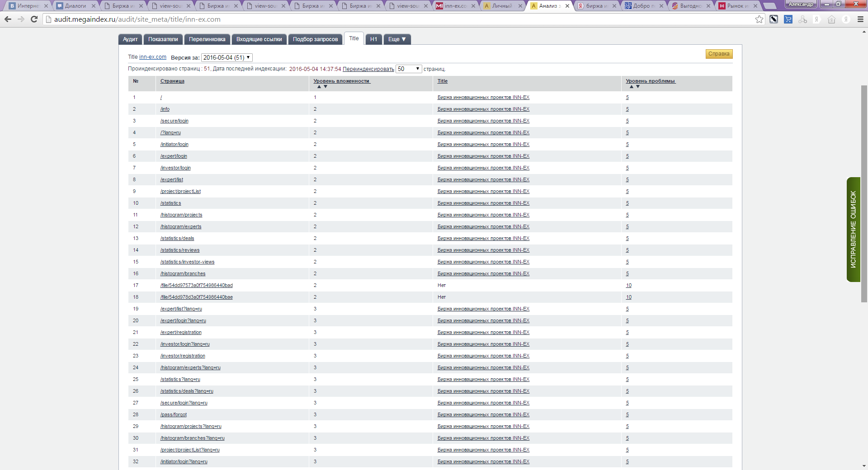Open the inn-ex.com site link
868x470 pixels.
tap(153, 57)
